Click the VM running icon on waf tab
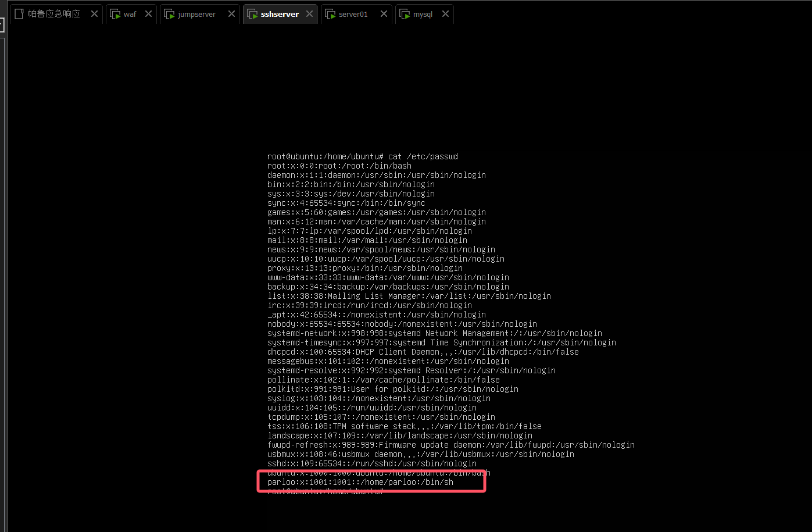The image size is (812, 532). pyautogui.click(x=115, y=14)
